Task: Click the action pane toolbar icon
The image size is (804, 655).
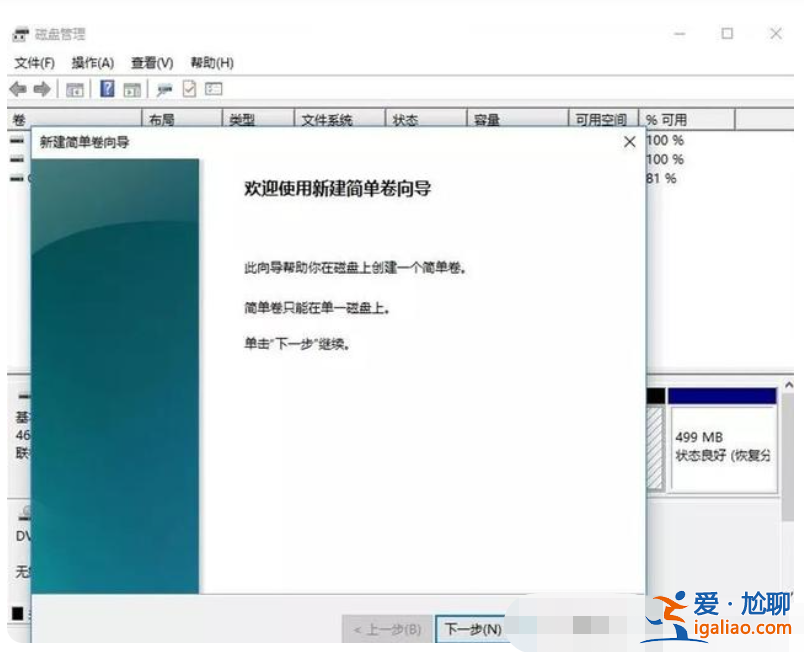Action: [130, 89]
